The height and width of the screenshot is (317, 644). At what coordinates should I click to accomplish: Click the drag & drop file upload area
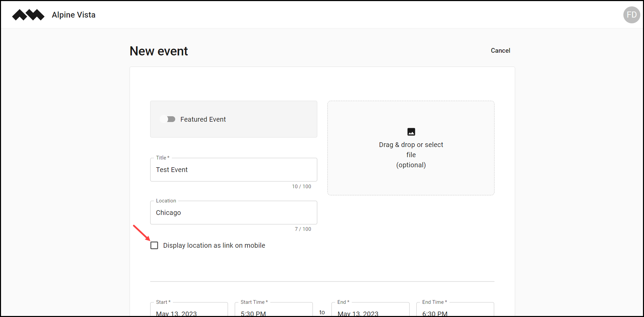[x=411, y=148]
